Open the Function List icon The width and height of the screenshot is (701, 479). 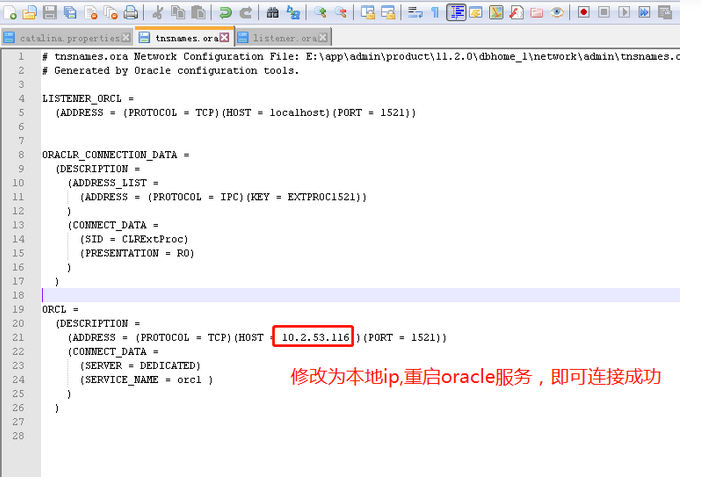tap(516, 13)
